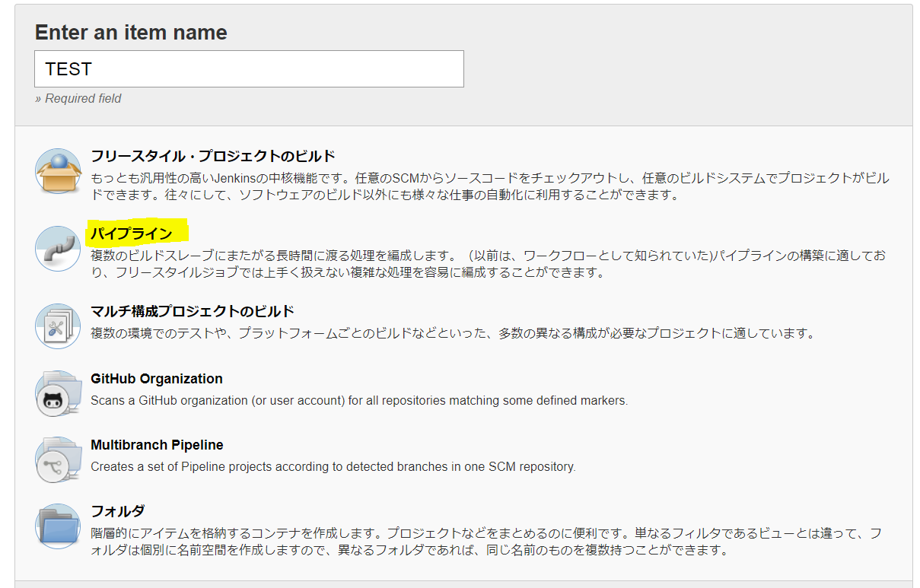Image resolution: width=920 pixels, height=588 pixels.
Task: Select the multi-configuration project tools icon
Action: (58, 326)
